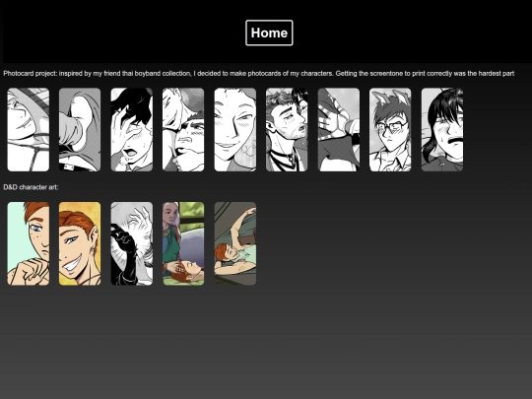The height and width of the screenshot is (399, 532).
Task: Open photocard of horned character with glasses
Action: pyautogui.click(x=390, y=130)
